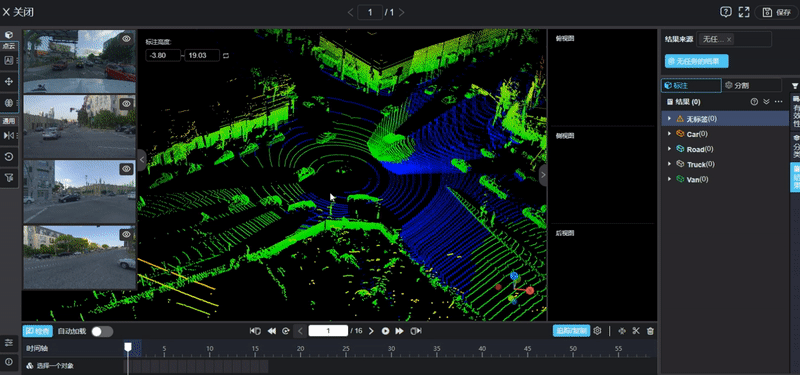This screenshot has width=800, height=375.
Task: Hide the first camera image with eye icon
Action: (127, 39)
